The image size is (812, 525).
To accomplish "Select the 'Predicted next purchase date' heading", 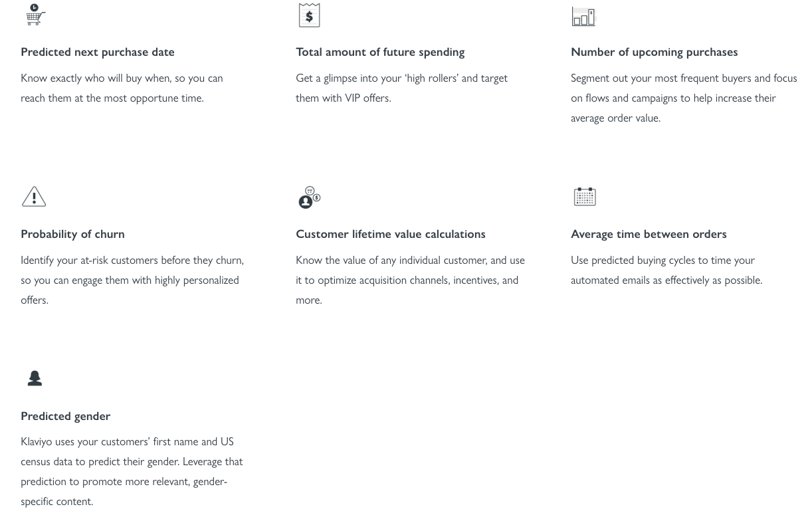I will tap(98, 52).
